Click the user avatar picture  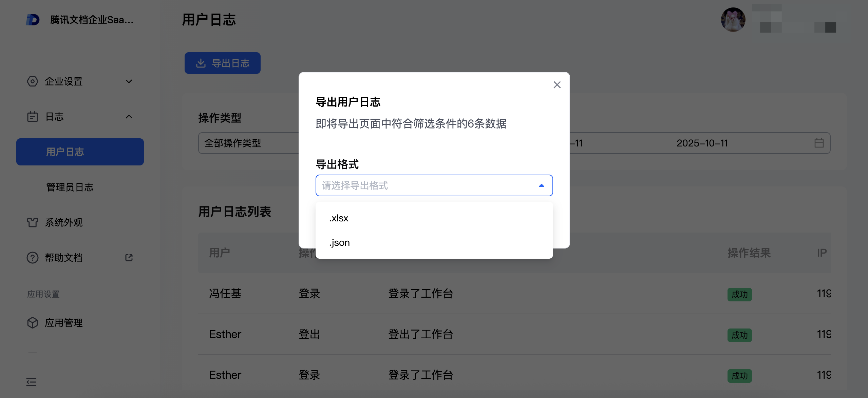pos(733,20)
